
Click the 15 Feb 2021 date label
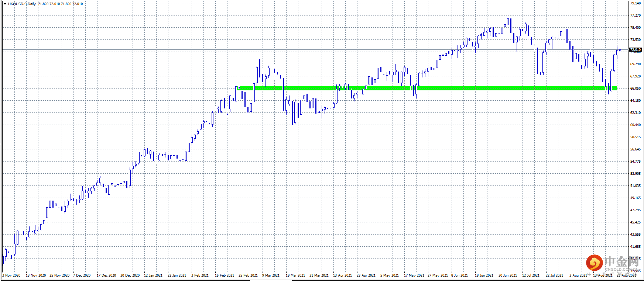pos(225,275)
